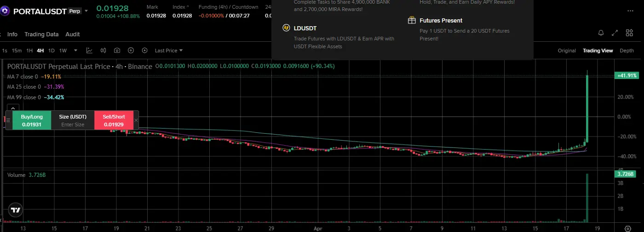This screenshot has height=232, width=644.
Task: Click the tall volume bar at chart end
Action: [x=587, y=198]
